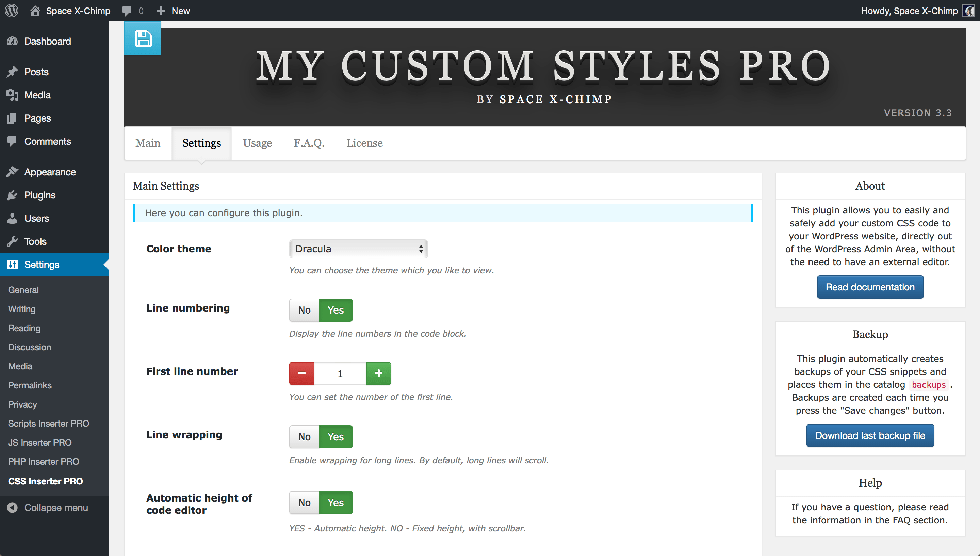This screenshot has height=556, width=980.
Task: Click the Appearance sidebar icon
Action: (12, 172)
